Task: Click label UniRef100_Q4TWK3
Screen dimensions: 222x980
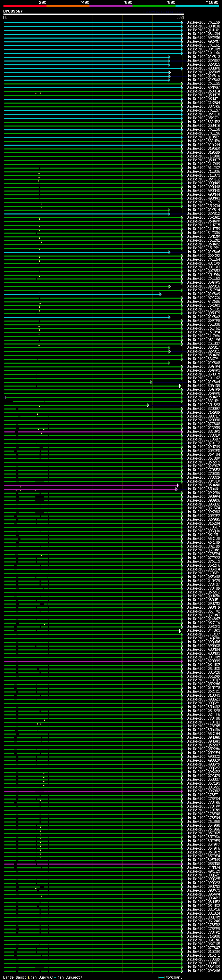Action: coord(203,631)
